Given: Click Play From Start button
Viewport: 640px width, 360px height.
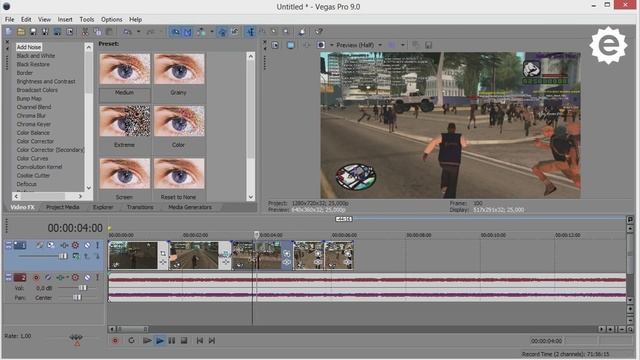Looking at the screenshot, I should pyautogui.click(x=147, y=340).
